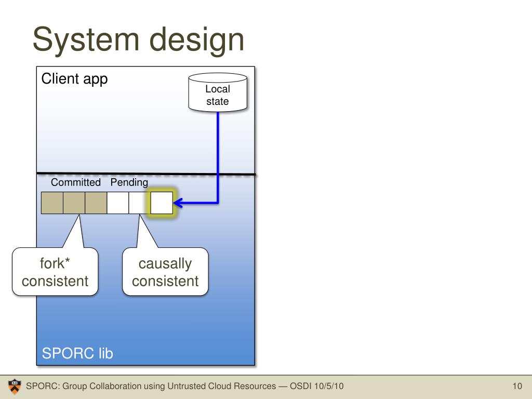This screenshot has height=399, width=532.
Task: Select the "causally consistent" callout bubble
Action: [165, 271]
